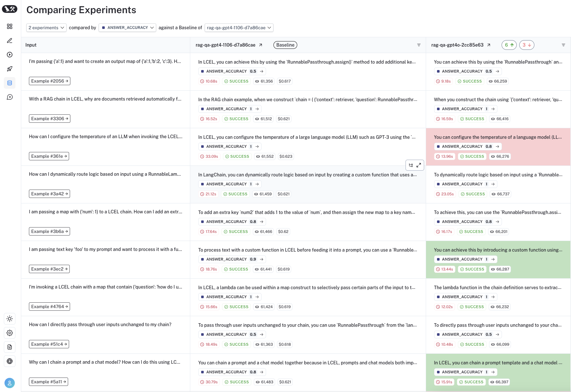
Task: Open Example #2056 link
Action: click(x=49, y=81)
